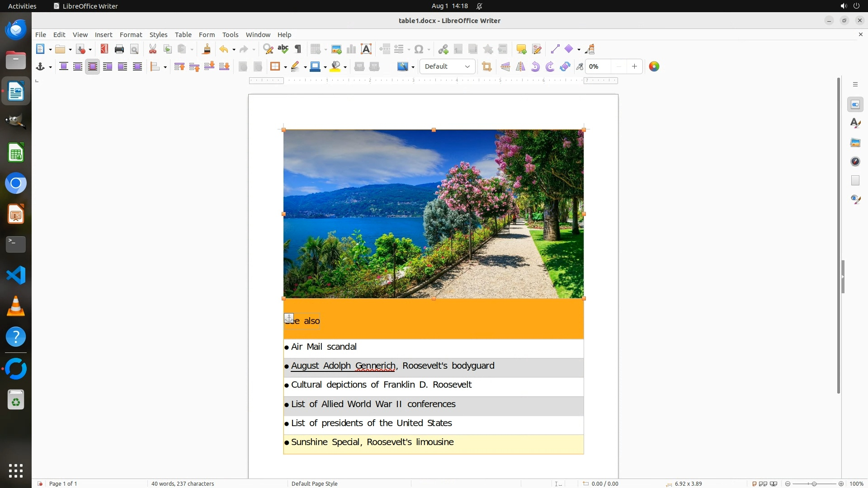Click the Crop image tool
This screenshot has width=868, height=488.
click(487, 67)
